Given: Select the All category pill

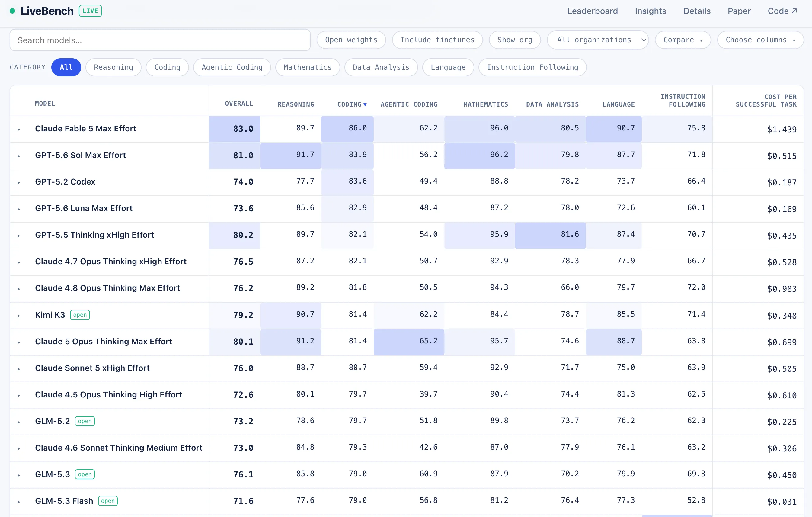Looking at the screenshot, I should tap(66, 67).
